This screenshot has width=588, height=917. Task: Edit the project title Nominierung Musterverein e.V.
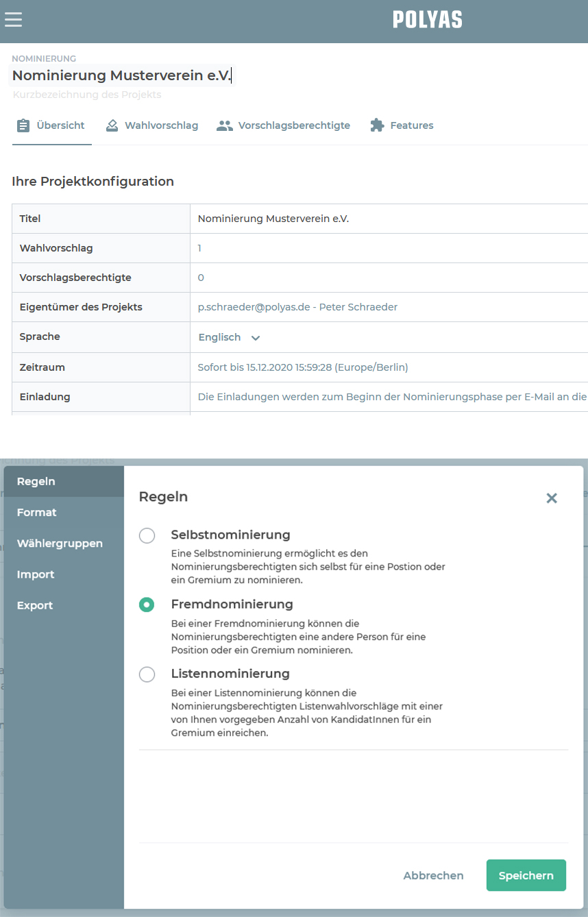[x=121, y=75]
